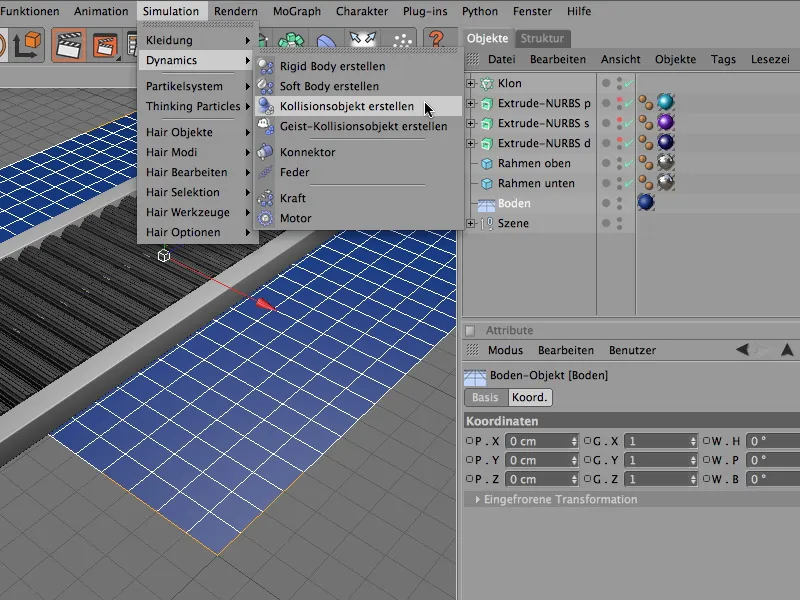Toggle visibility dots of Extrude-NURBS p

(620, 103)
